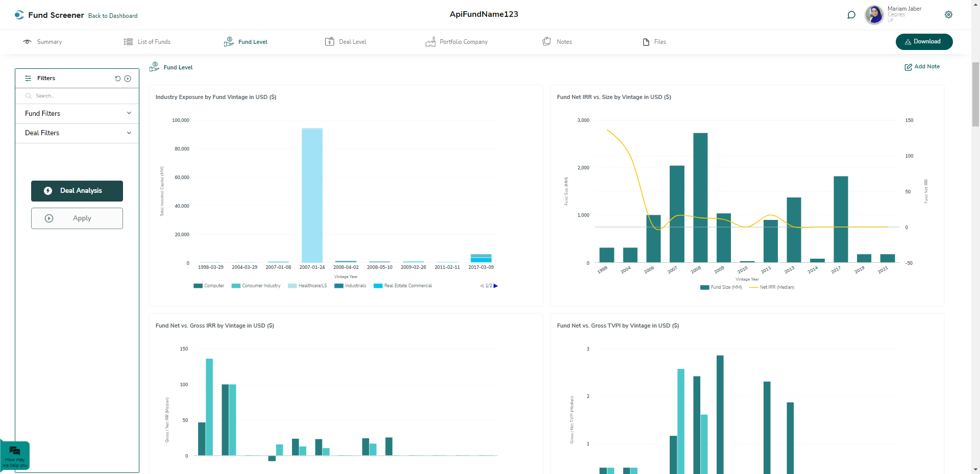The width and height of the screenshot is (980, 474).
Task: Switch to the Deal Level tab
Action: click(346, 42)
